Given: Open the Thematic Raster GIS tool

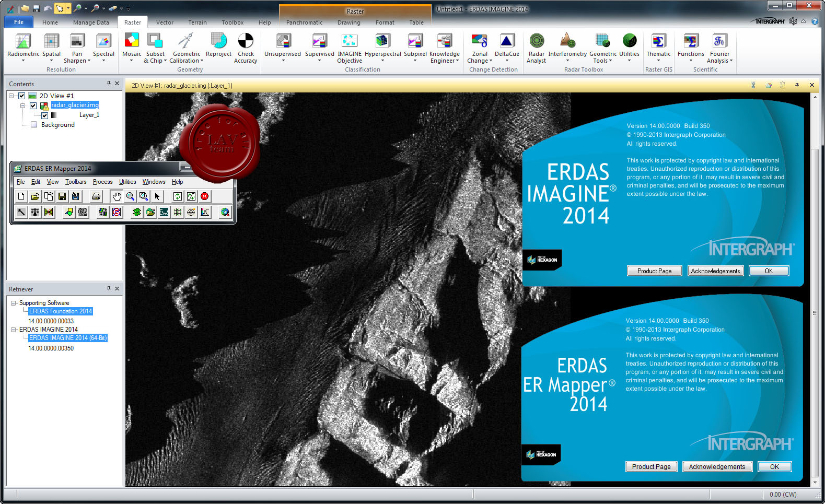Looking at the screenshot, I should pyautogui.click(x=658, y=47).
